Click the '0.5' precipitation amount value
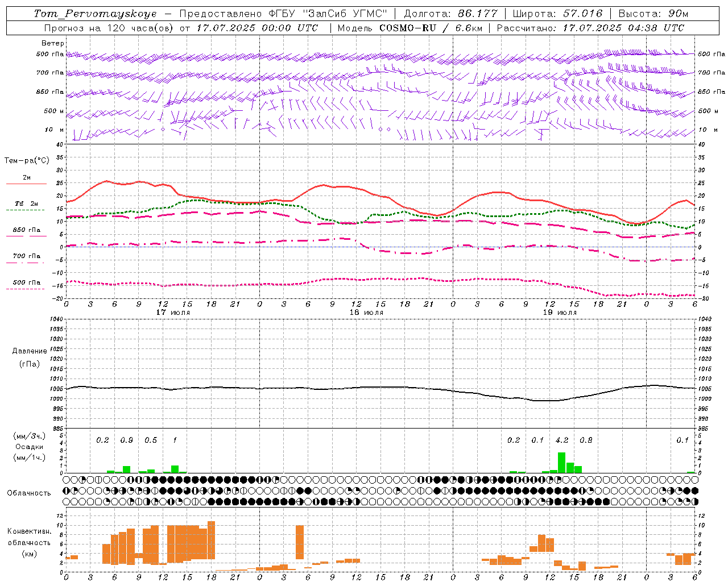This screenshot has height=582, width=728. 151,440
